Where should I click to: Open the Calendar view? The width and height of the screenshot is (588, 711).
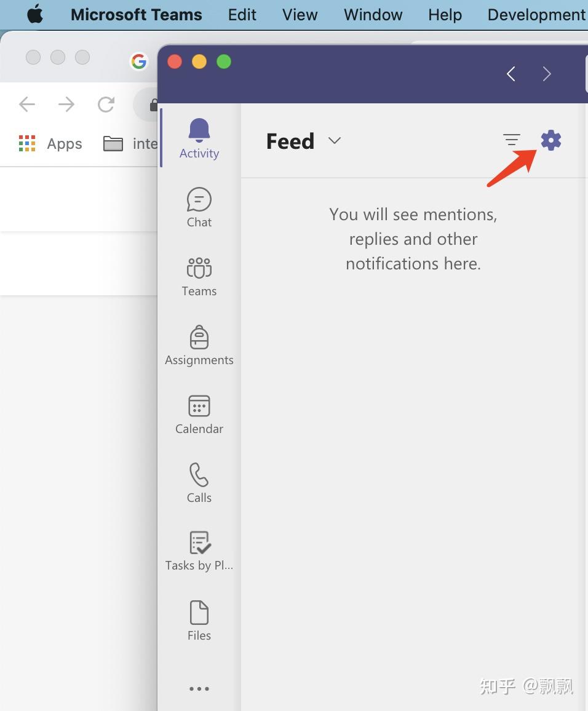[199, 415]
